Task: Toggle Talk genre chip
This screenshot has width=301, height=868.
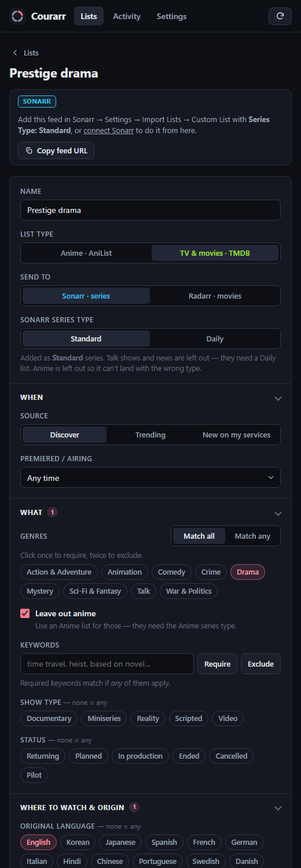Action: pos(144,591)
